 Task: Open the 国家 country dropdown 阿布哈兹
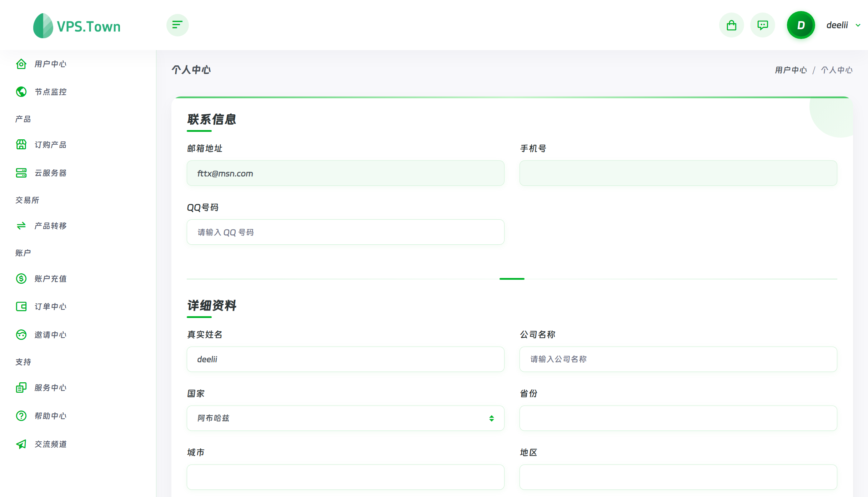345,418
